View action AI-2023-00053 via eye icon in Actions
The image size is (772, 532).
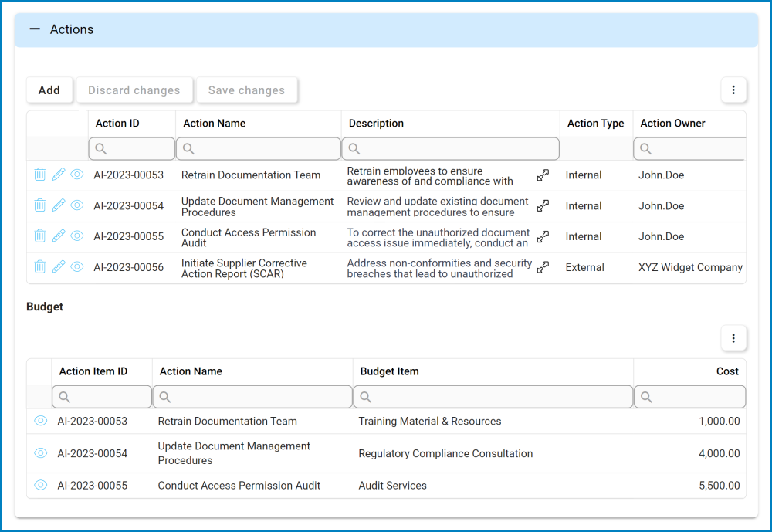77,175
